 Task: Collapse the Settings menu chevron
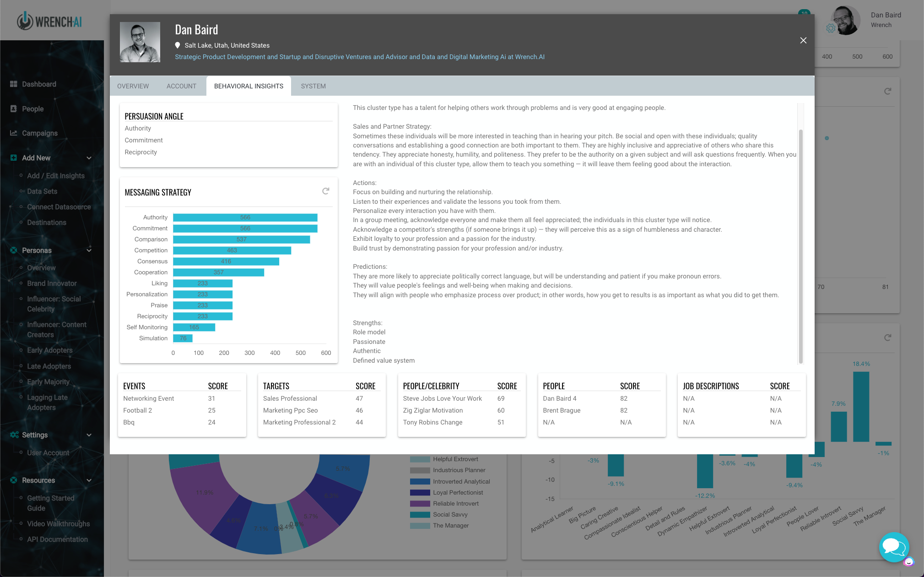pos(89,435)
